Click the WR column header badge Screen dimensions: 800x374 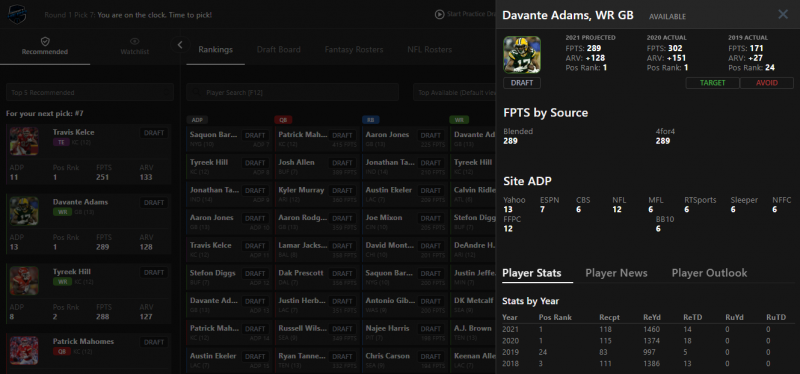tap(459, 120)
